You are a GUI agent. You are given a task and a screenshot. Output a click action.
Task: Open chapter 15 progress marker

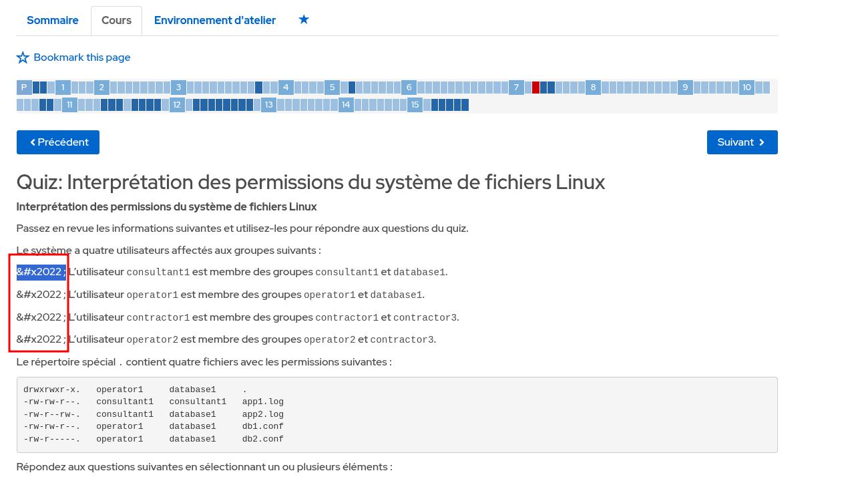click(415, 105)
